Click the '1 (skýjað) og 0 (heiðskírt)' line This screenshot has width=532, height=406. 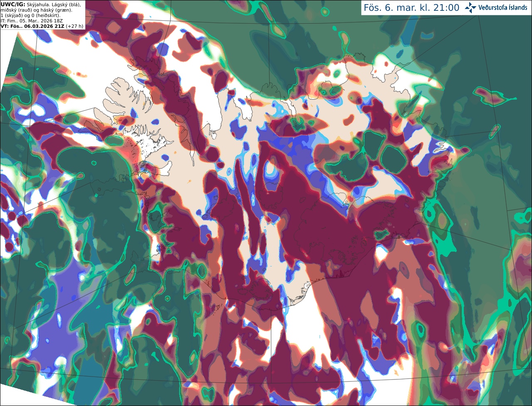pos(30,15)
